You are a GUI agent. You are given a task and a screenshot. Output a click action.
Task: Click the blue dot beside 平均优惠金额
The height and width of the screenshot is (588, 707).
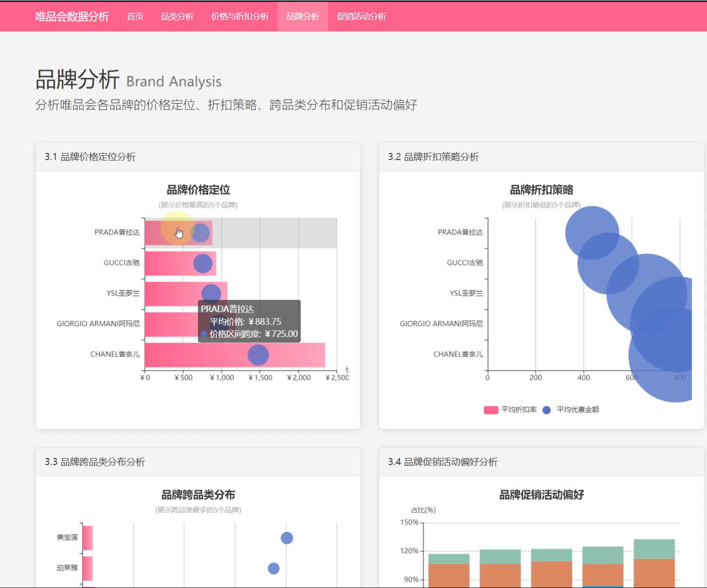(x=546, y=410)
